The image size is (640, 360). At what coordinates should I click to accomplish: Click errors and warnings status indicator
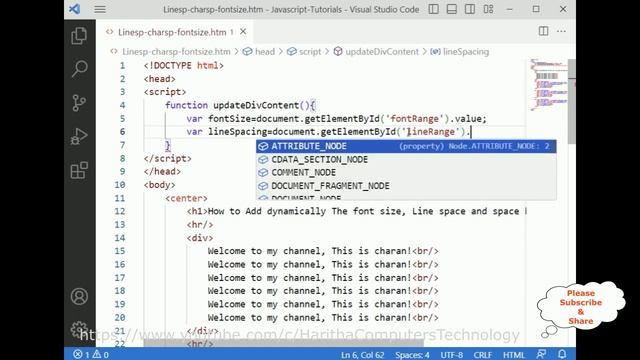click(x=91, y=354)
